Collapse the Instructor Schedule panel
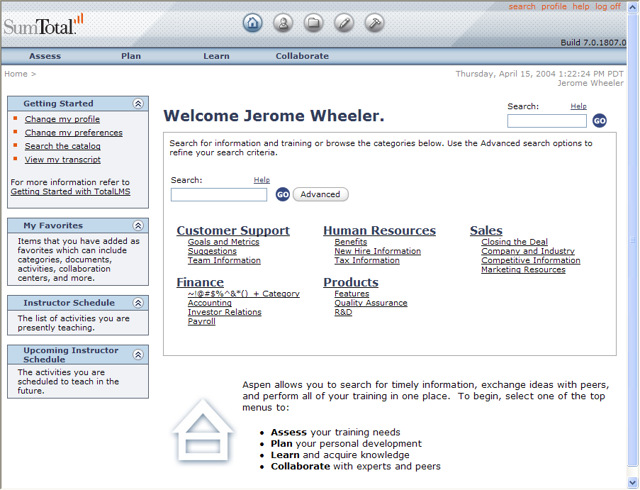Screen dimensions: 640x490 click(138, 303)
